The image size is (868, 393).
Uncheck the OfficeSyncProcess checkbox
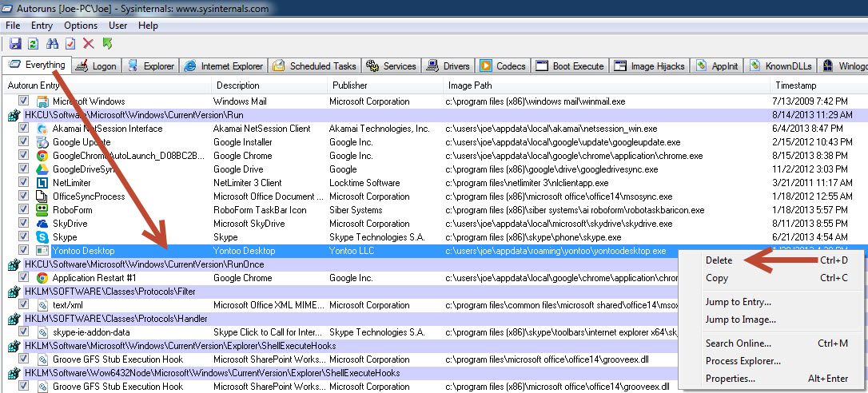[23, 196]
